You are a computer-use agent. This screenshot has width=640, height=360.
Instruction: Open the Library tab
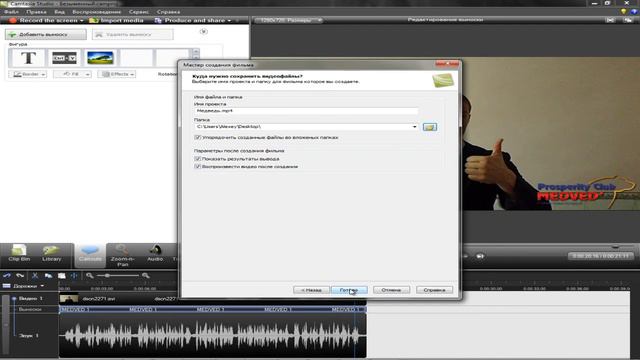[51, 254]
